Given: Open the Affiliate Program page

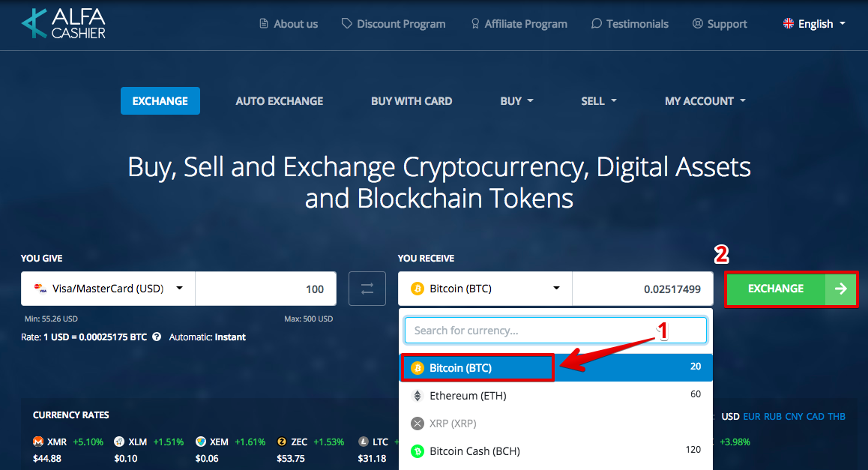Looking at the screenshot, I should tap(519, 24).
